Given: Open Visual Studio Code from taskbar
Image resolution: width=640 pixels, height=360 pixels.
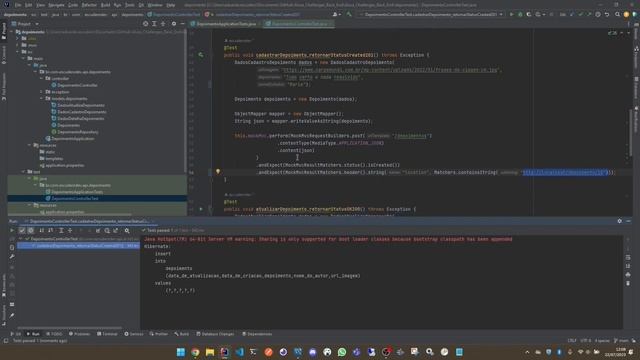Looking at the screenshot, I should click(239, 352).
